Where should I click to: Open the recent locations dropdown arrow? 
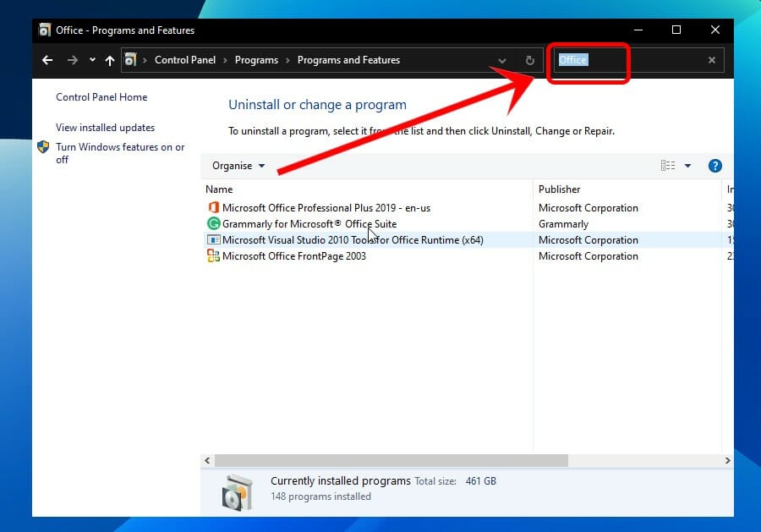click(x=92, y=60)
